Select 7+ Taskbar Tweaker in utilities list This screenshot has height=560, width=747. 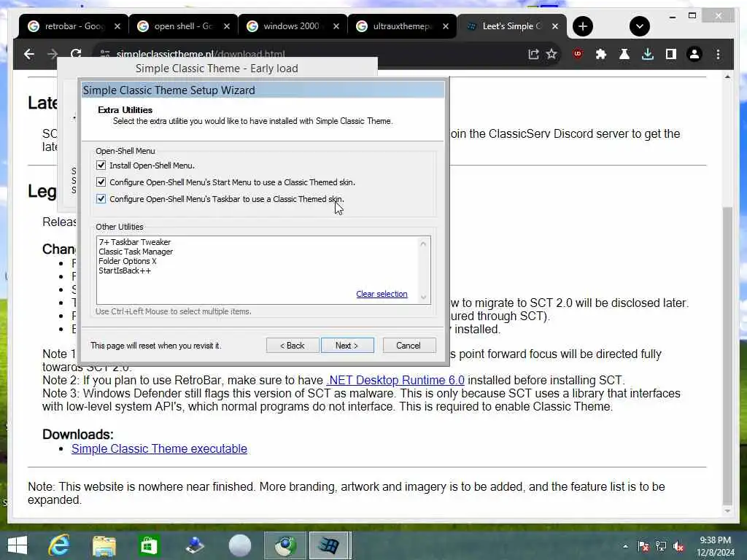point(135,242)
